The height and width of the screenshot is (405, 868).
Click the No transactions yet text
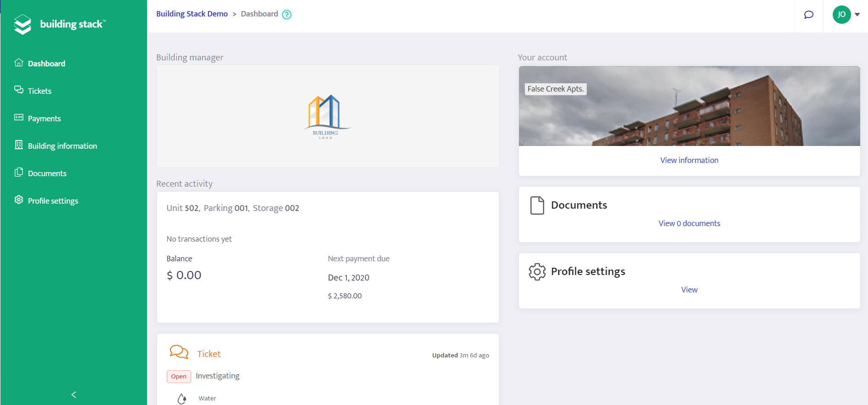(199, 239)
